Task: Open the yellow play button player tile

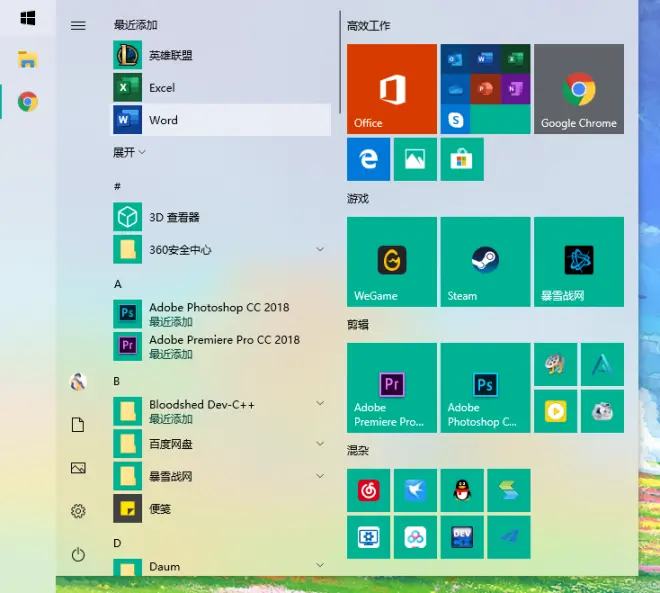Action: 555,411
